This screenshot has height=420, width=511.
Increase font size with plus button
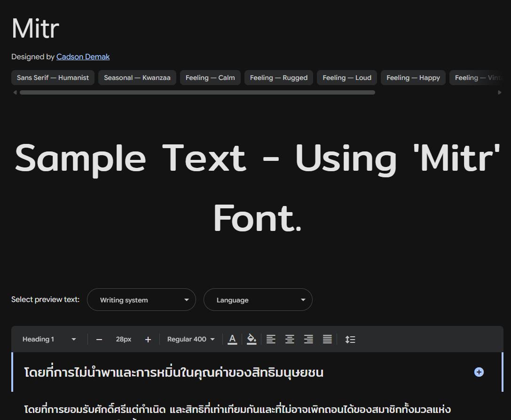point(148,340)
